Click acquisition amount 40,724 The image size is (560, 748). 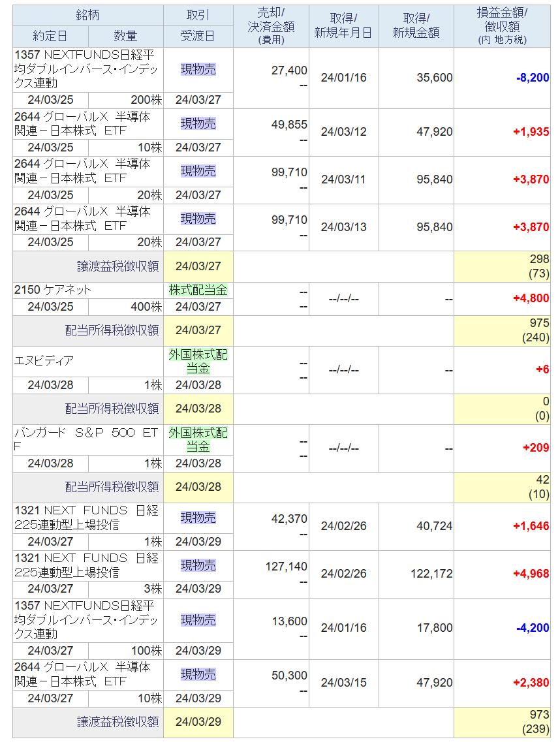pyautogui.click(x=435, y=526)
